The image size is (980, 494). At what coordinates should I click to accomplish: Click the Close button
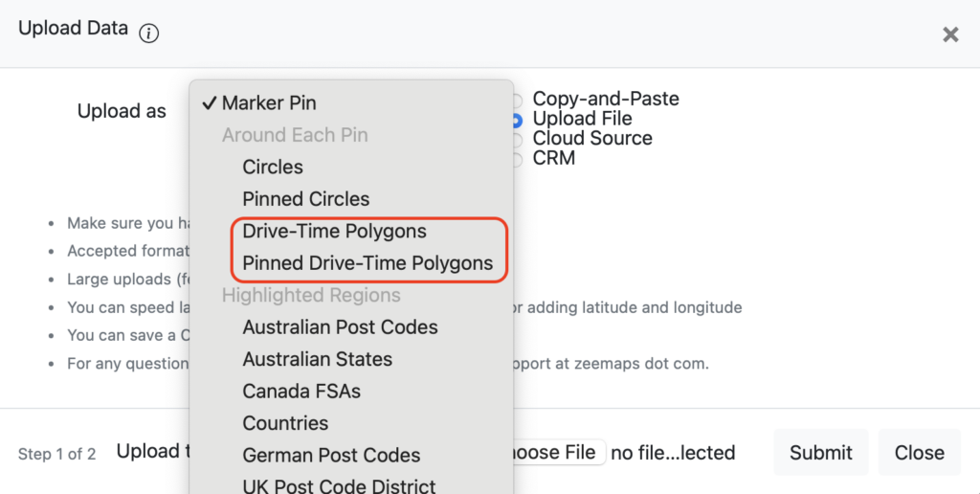click(x=920, y=452)
